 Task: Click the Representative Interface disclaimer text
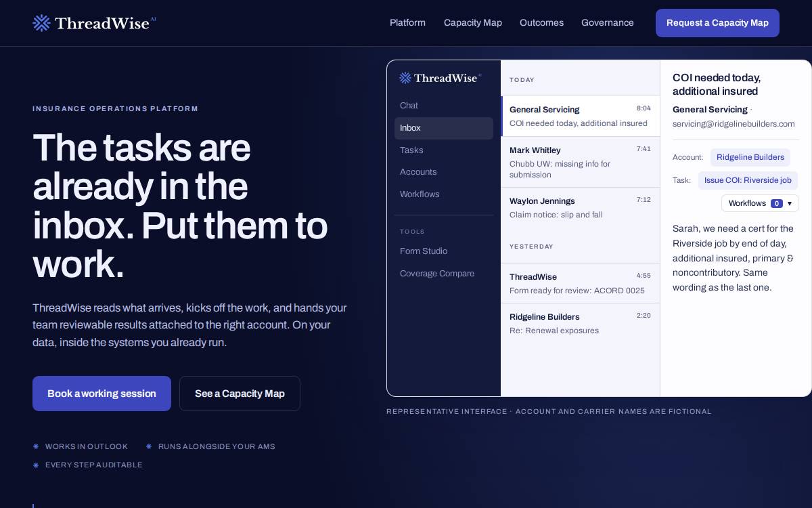point(549,411)
